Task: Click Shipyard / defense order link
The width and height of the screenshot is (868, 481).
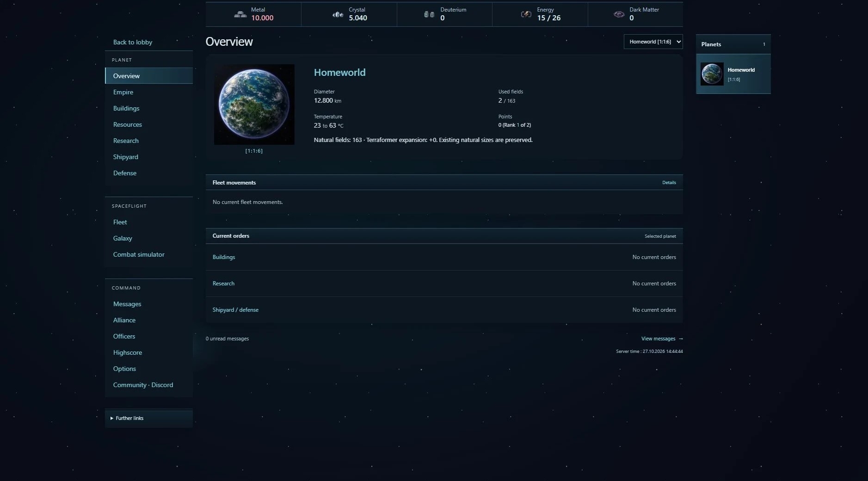Action: click(x=235, y=310)
